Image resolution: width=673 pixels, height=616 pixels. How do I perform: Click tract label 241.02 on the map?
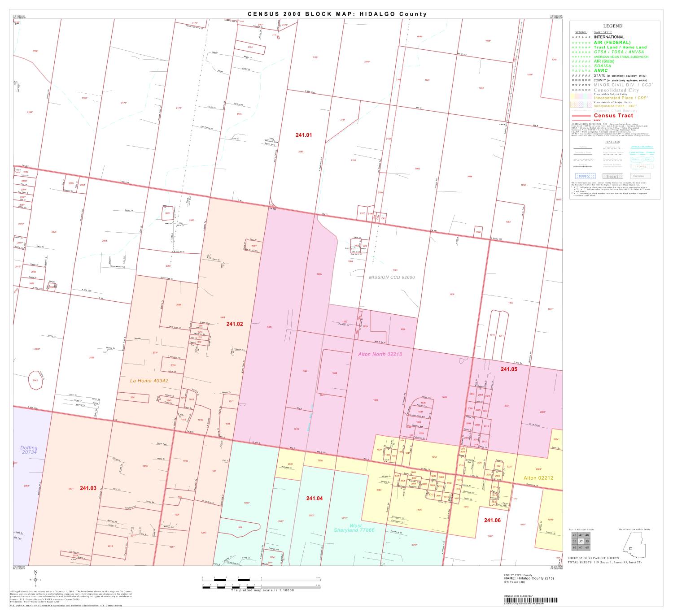pos(235,324)
